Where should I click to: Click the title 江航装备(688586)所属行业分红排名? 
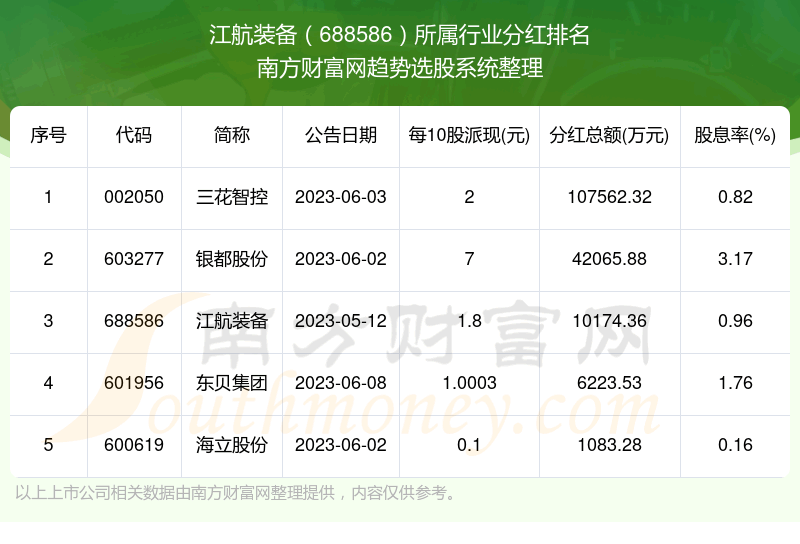coord(400,37)
